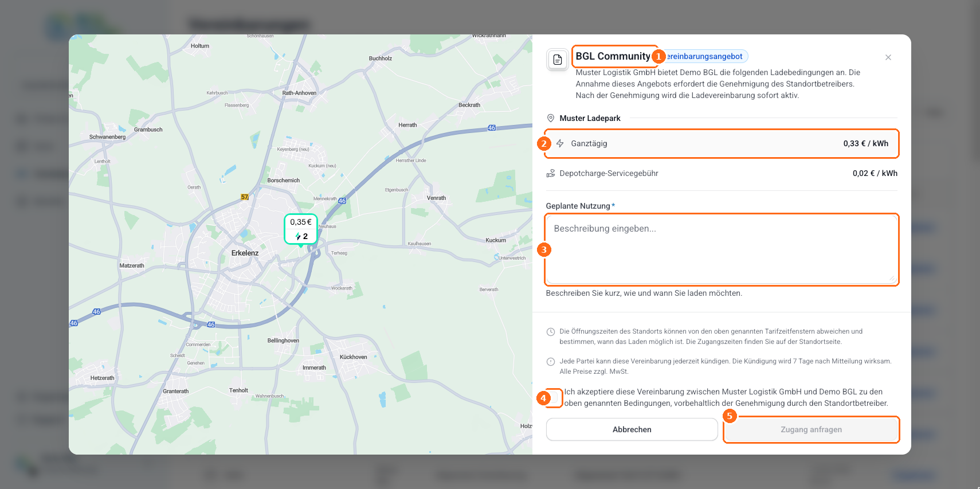Click the Kückhoven label on map
This screenshot has height=489, width=980.
tap(354, 357)
